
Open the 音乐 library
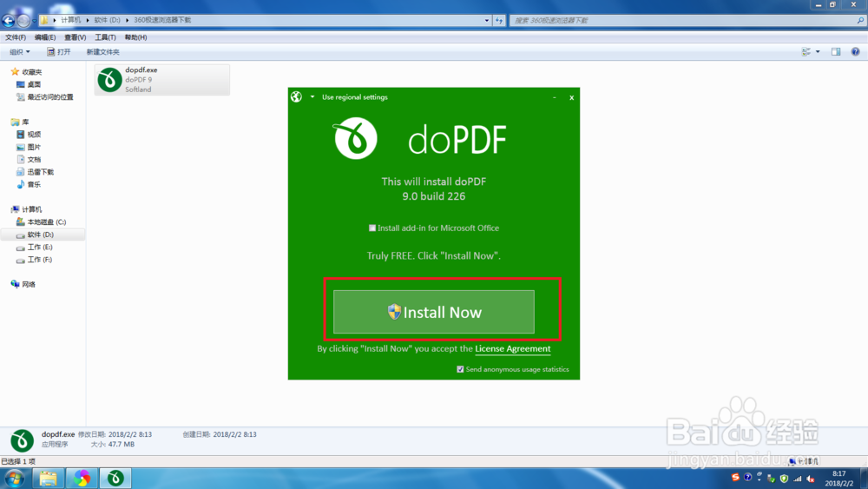click(29, 184)
